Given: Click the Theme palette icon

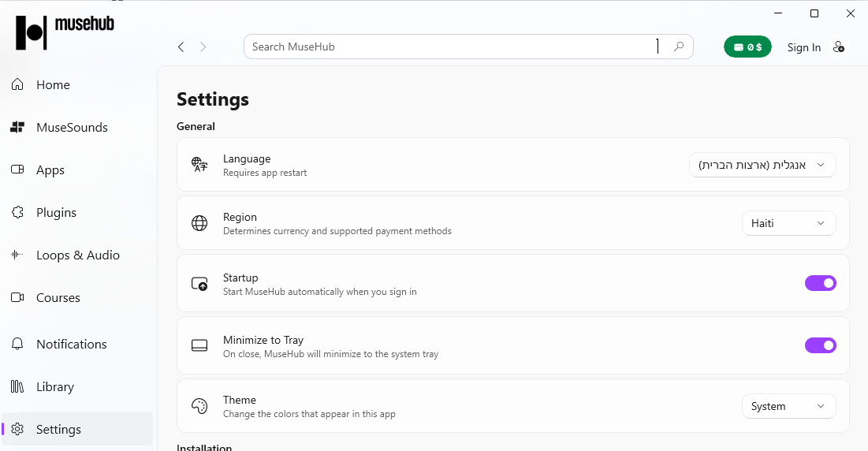Looking at the screenshot, I should pyautogui.click(x=199, y=406).
